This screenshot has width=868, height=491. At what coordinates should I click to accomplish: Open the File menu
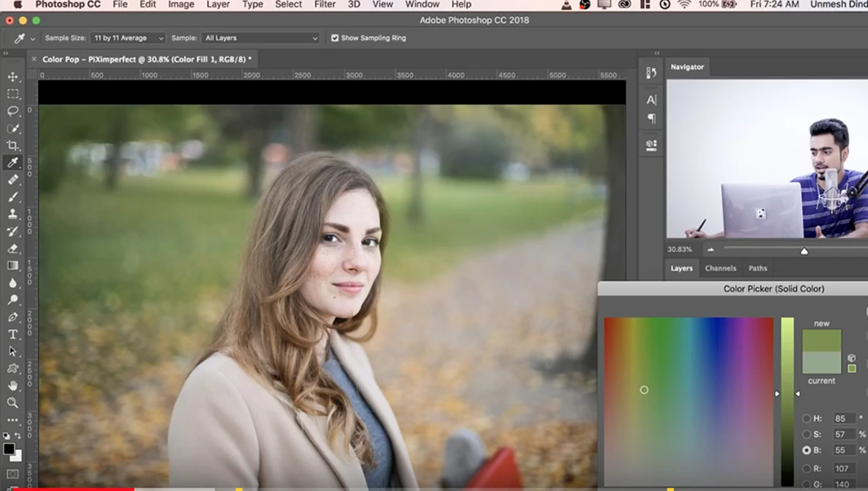[x=120, y=4]
